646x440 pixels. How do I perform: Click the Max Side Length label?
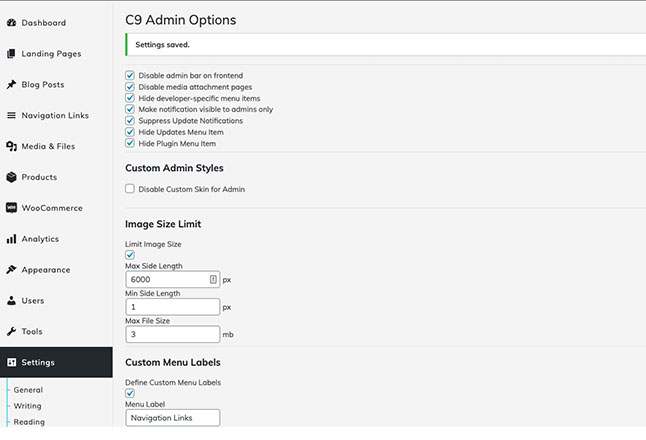154,266
